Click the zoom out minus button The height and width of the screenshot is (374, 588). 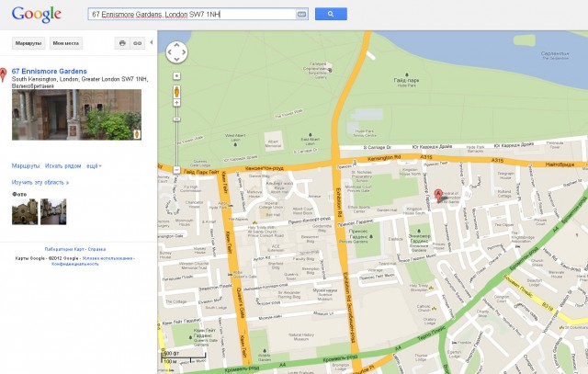176,170
